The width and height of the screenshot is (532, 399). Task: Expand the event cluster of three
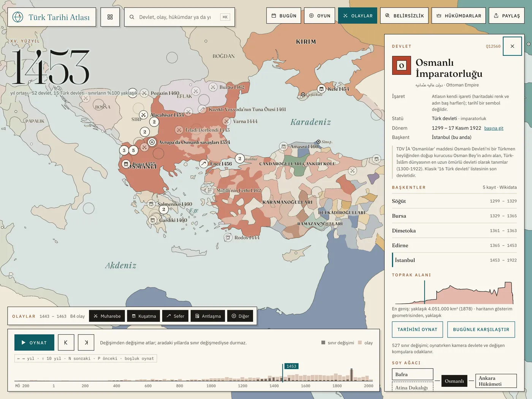[x=124, y=150]
